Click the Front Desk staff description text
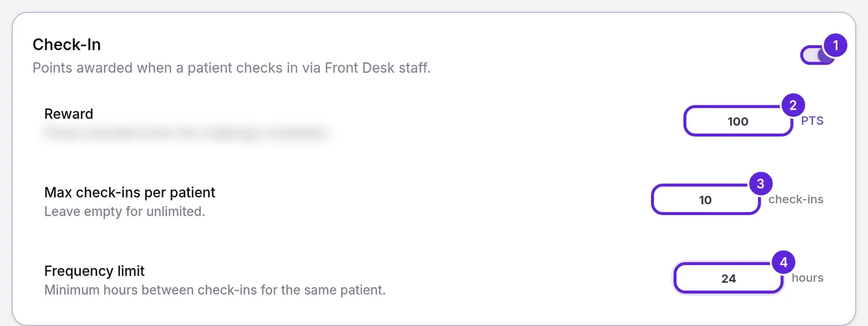The width and height of the screenshot is (868, 326). pyautogui.click(x=231, y=67)
